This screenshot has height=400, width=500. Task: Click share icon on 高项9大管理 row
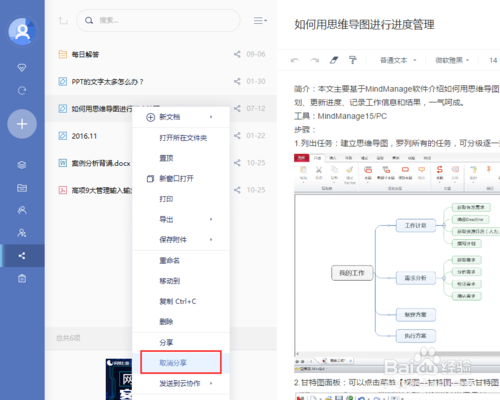click(237, 190)
